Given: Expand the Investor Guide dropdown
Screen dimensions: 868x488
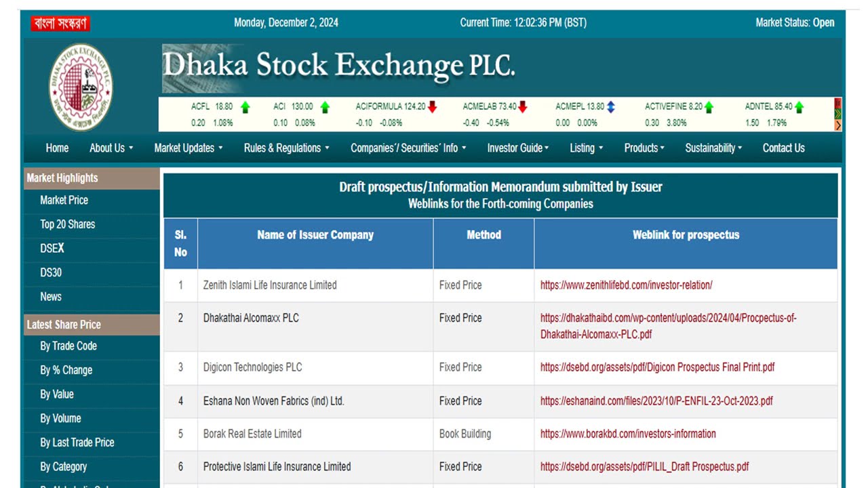Looking at the screenshot, I should (x=518, y=148).
